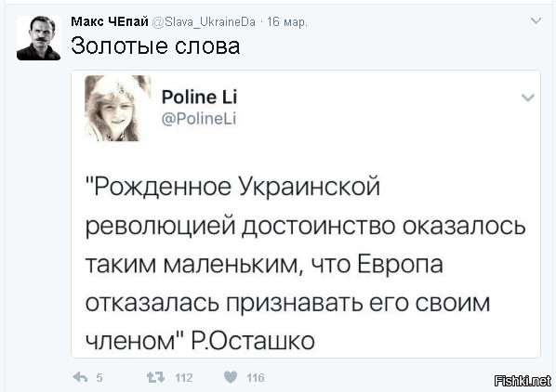Image resolution: width=556 pixels, height=392 pixels.
Task: Open the tweet's 16 мар. timestamp
Action: (287, 22)
